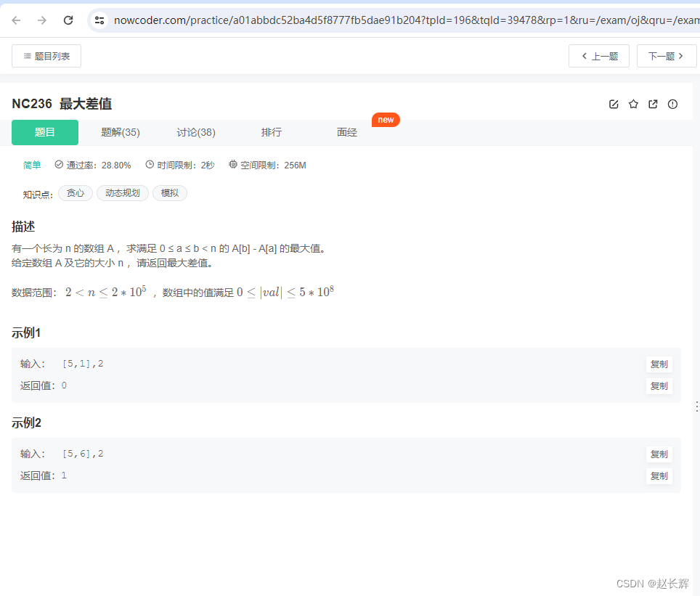Copy 示例1 input with 复制 button

(659, 364)
